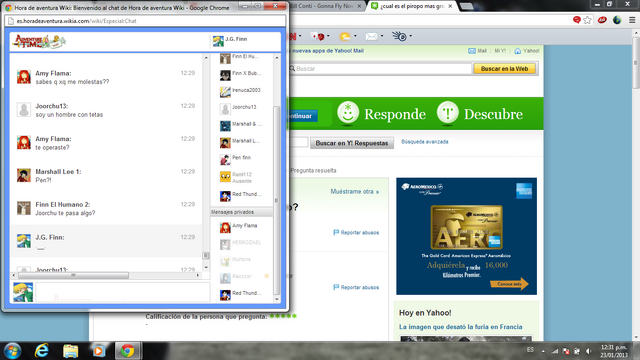The width and height of the screenshot is (640, 360).
Task: Click the lower Reportar abusos link
Action: (x=356, y=287)
